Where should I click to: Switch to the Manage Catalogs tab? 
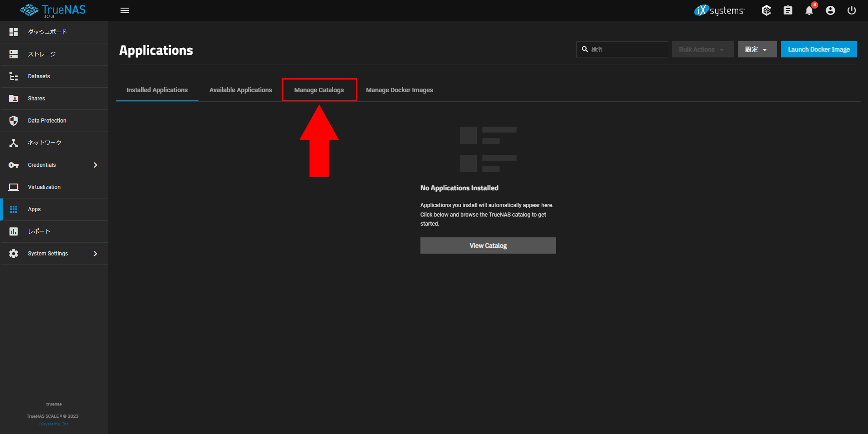(x=319, y=90)
